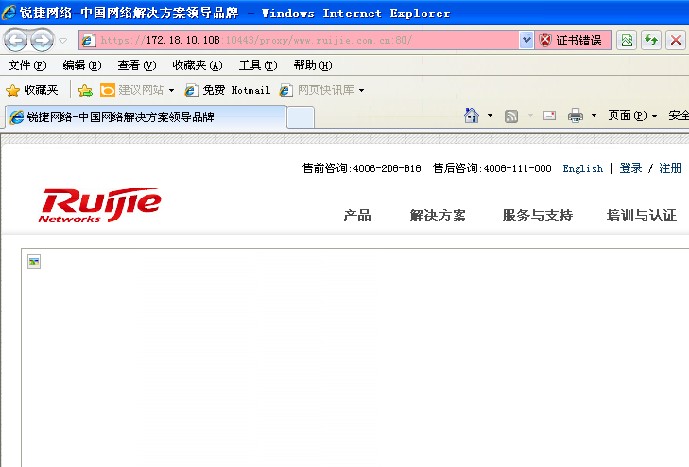The width and height of the screenshot is (689, 467).
Task: Open the 产品 navigation item
Action: click(x=357, y=215)
